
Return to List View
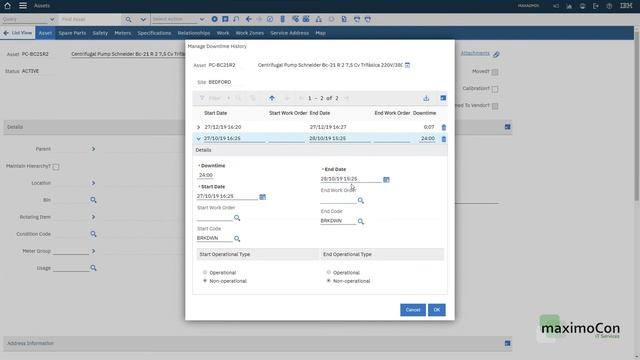18,33
